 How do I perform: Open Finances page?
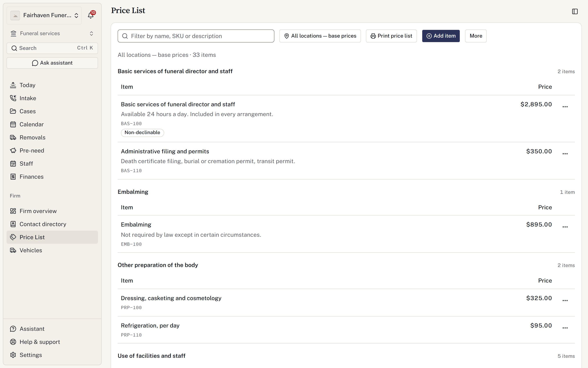52,177
